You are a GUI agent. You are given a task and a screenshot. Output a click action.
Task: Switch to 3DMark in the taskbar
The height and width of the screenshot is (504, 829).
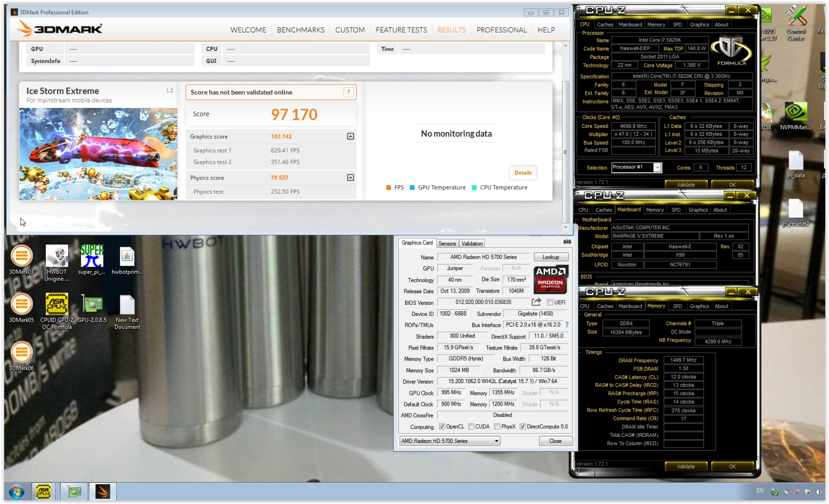(103, 491)
